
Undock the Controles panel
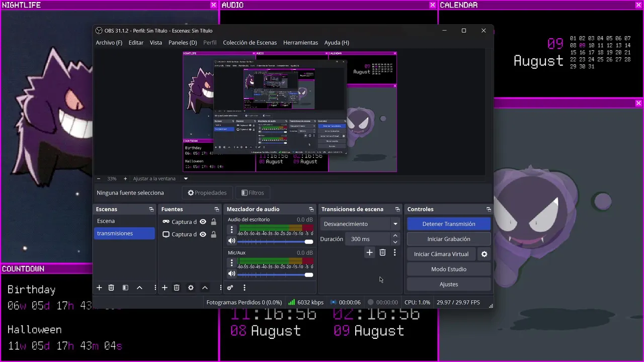489,209
